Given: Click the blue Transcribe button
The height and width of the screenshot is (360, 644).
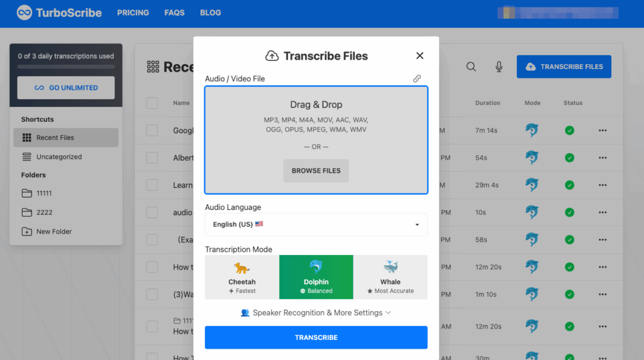Looking at the screenshot, I should (x=316, y=337).
